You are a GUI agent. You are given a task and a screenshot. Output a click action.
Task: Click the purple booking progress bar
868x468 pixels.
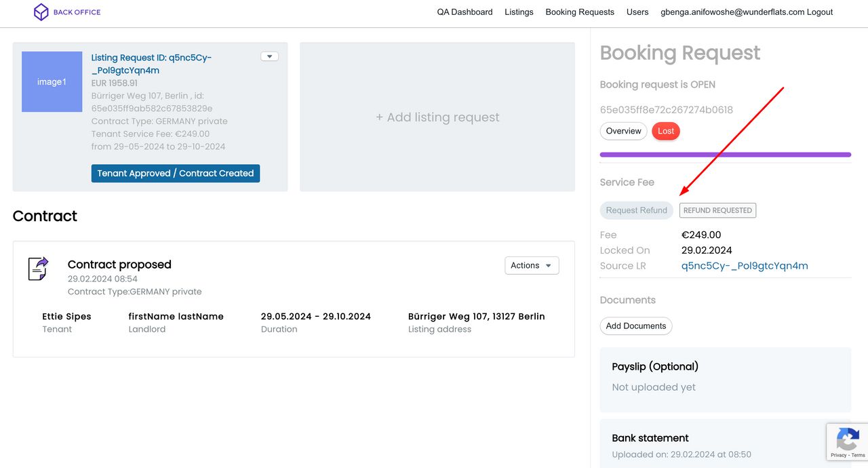(725, 155)
